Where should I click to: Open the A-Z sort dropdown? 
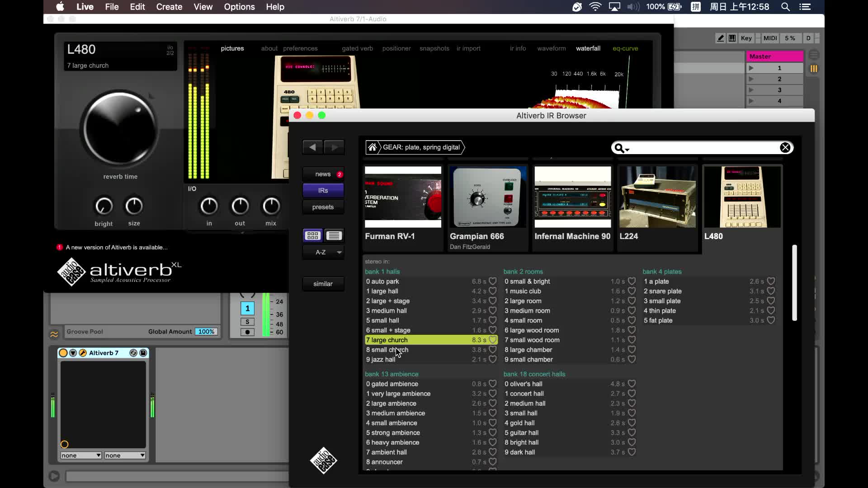pyautogui.click(x=323, y=252)
